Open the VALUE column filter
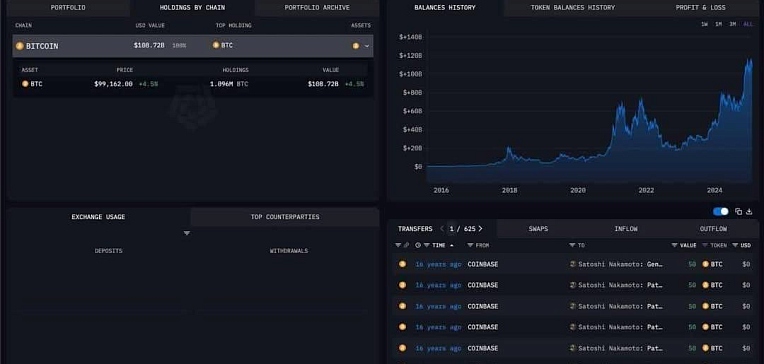764x364 pixels. tap(674, 245)
